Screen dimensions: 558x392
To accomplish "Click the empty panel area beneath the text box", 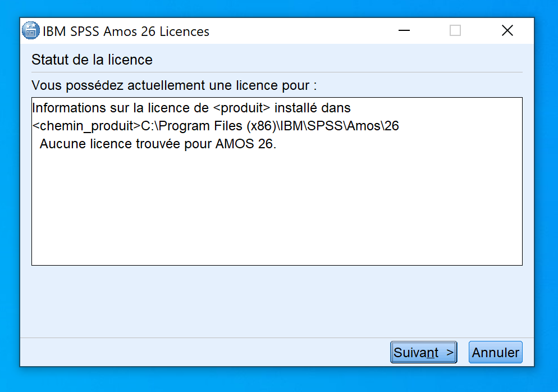I will [276, 300].
